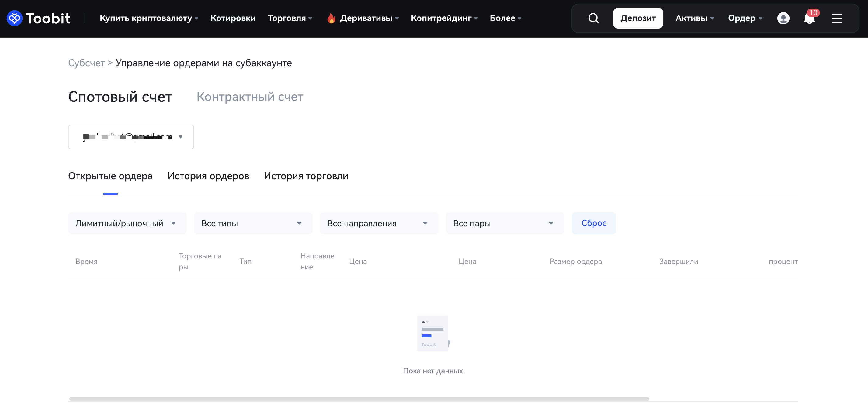Click the horizontal table scrollbar
The image size is (868, 404).
pos(359,399)
